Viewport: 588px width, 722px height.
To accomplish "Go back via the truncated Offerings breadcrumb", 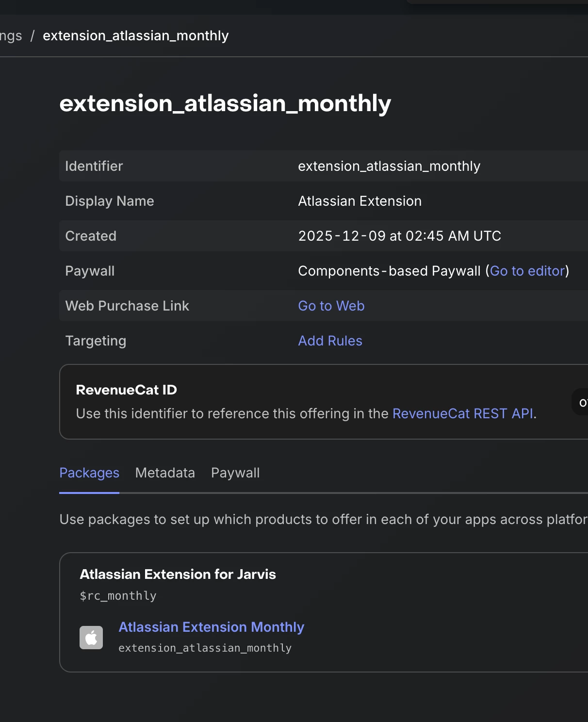I will click(x=11, y=36).
